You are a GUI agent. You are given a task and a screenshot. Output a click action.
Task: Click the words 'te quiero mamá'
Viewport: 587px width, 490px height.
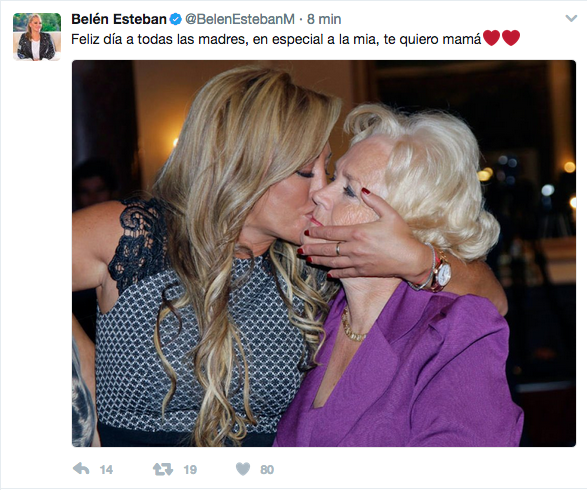point(432,40)
